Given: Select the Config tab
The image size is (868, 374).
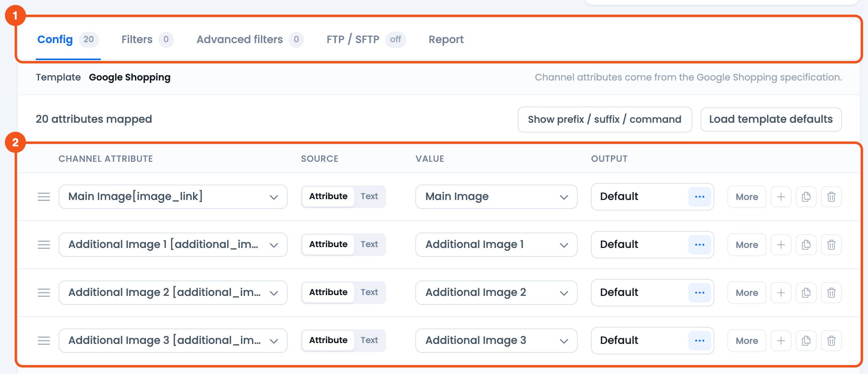Looking at the screenshot, I should coord(68,39).
